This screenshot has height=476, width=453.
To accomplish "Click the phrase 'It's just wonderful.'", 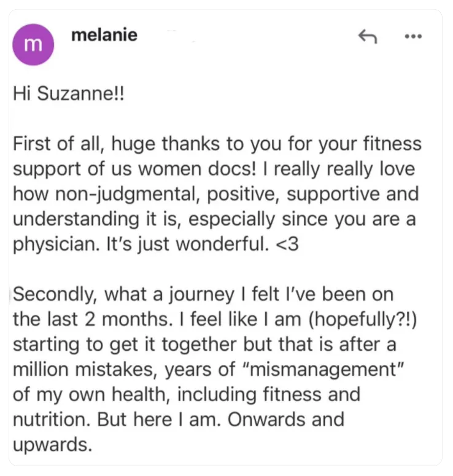I will click(187, 244).
